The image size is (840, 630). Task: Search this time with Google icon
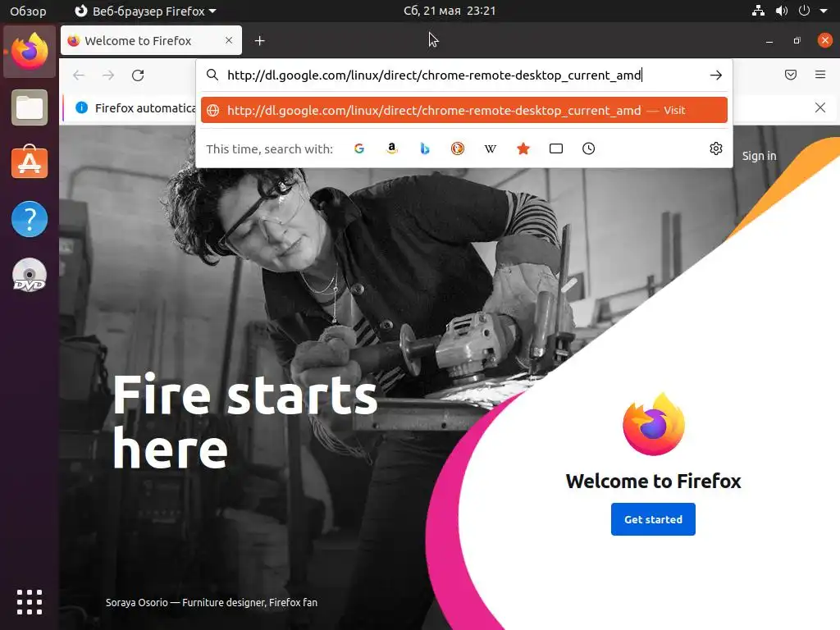359,149
